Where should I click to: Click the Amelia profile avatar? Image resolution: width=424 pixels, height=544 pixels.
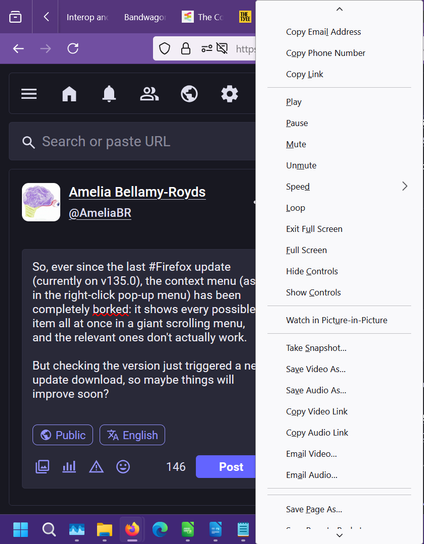tap(41, 202)
